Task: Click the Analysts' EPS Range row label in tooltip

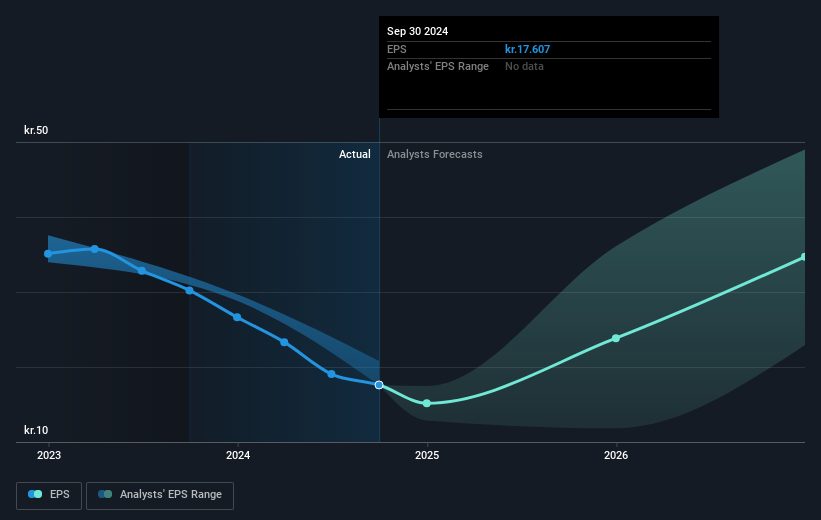Action: click(x=438, y=67)
